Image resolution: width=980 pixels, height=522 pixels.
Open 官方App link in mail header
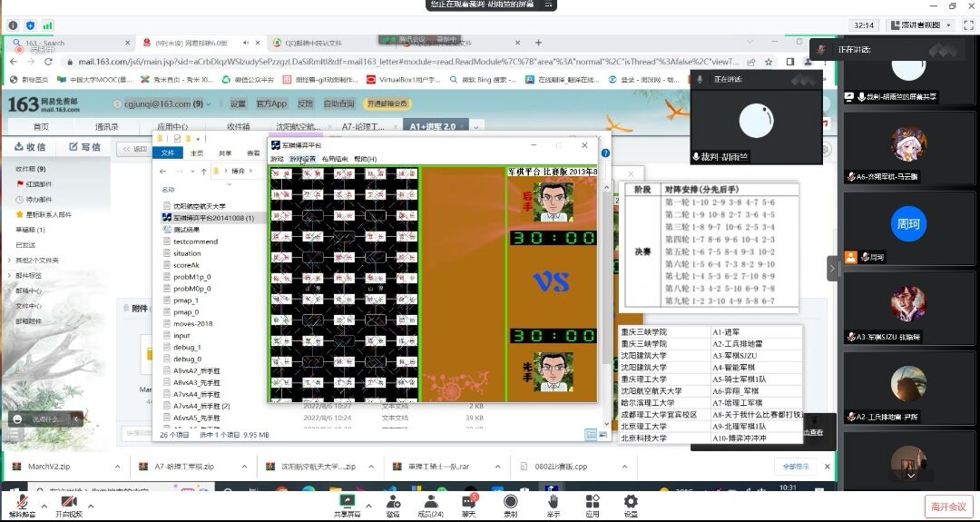click(271, 103)
